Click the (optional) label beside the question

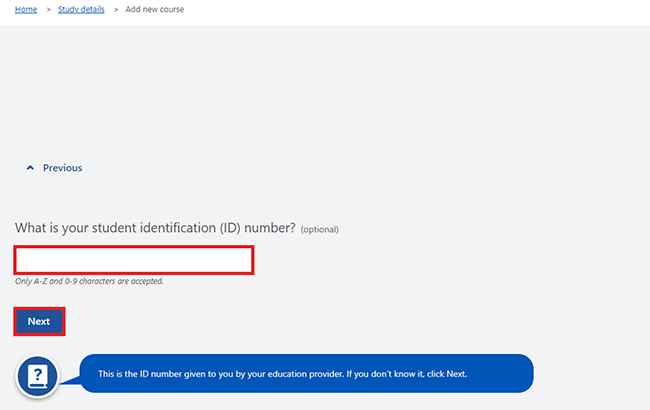320,229
